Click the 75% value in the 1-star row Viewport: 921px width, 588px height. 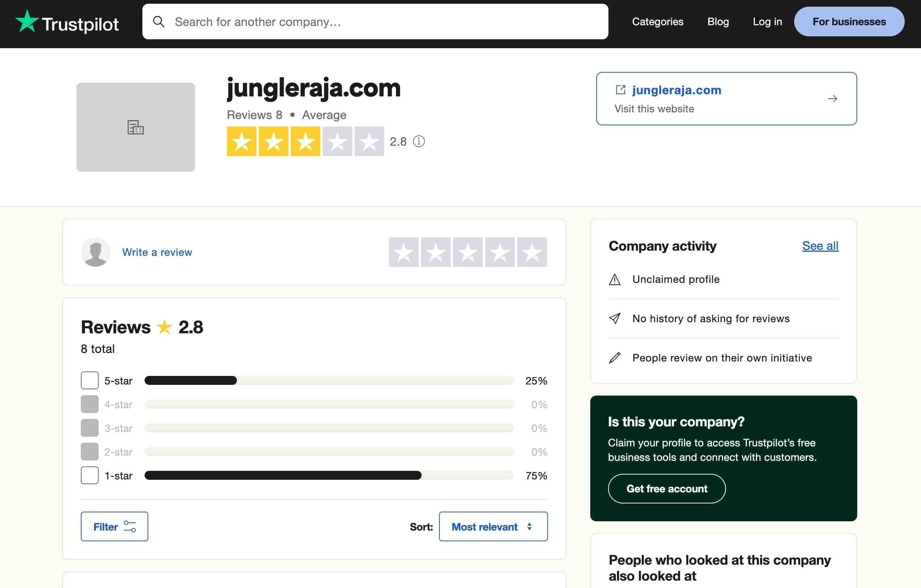coord(536,476)
